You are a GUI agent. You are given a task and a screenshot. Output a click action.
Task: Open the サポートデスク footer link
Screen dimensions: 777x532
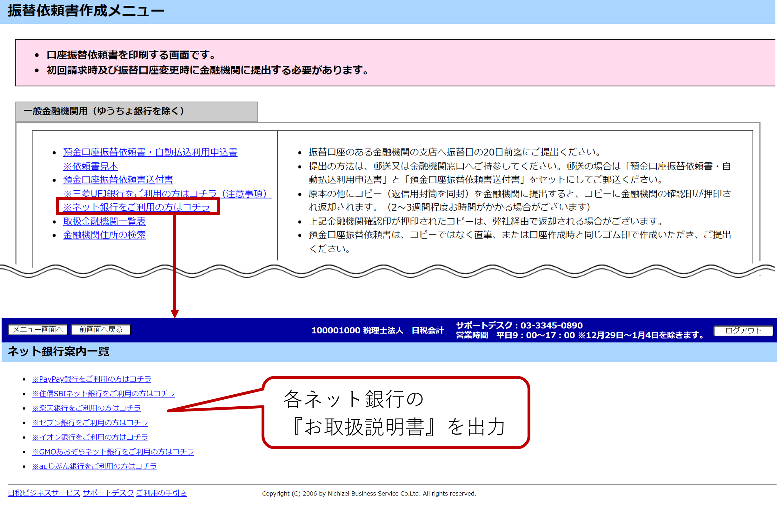[108, 493]
